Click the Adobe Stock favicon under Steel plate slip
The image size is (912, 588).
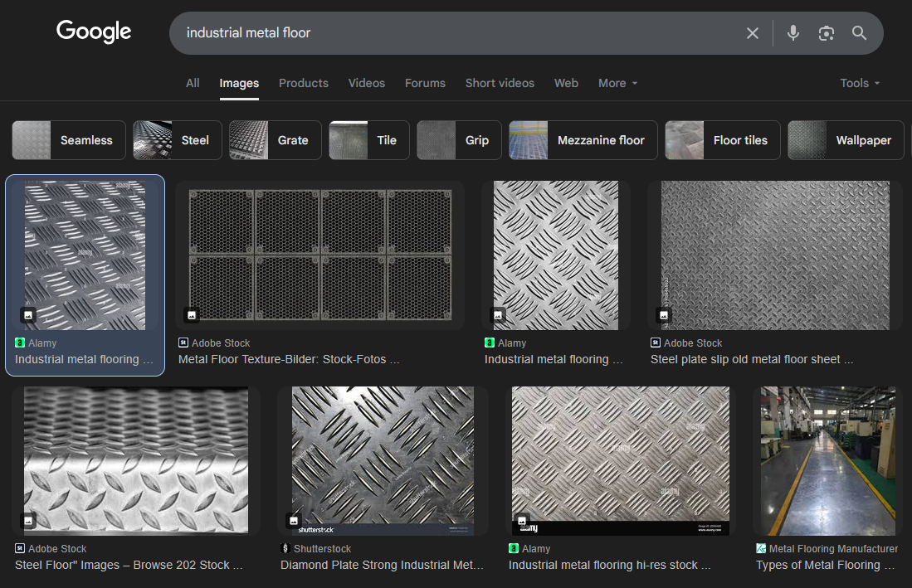pyautogui.click(x=656, y=343)
